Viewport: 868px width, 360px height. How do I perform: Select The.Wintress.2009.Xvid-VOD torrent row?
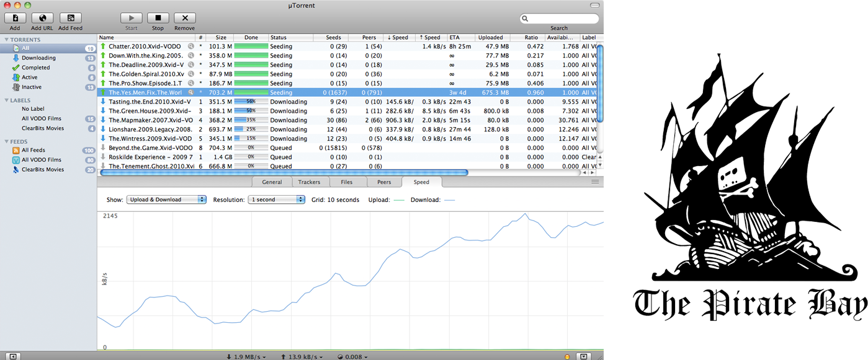tap(347, 139)
